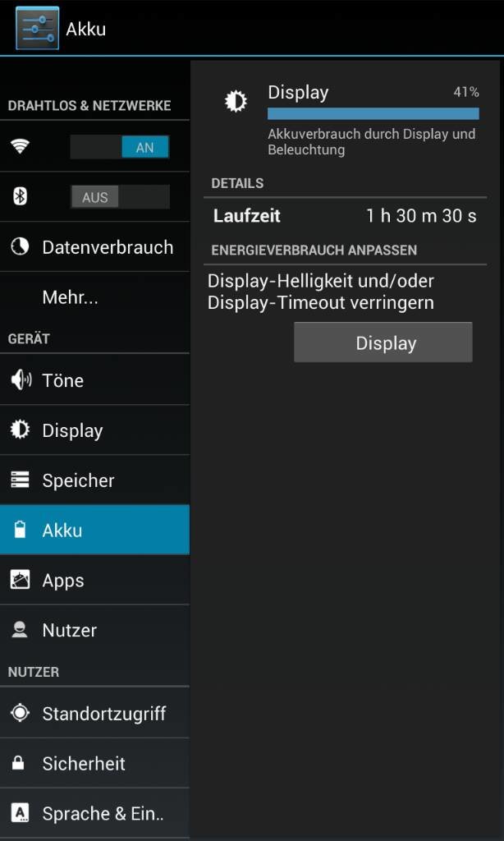504x841 pixels.
Task: Turn on the Bluetooth AUS switch
Action: [x=120, y=197]
